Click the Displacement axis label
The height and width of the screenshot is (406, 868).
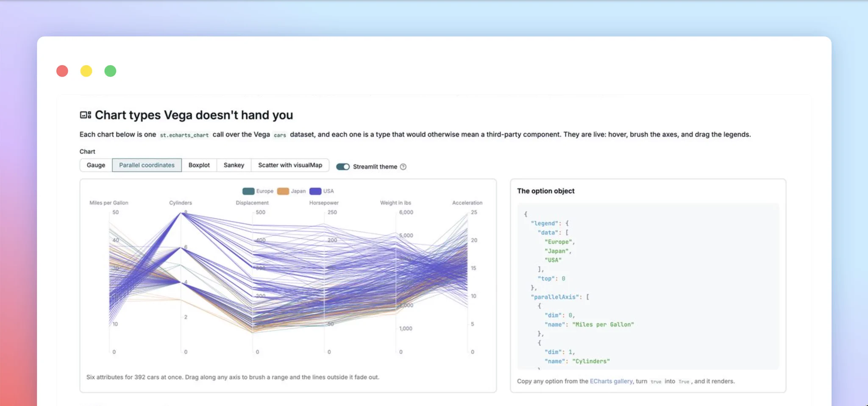click(252, 203)
